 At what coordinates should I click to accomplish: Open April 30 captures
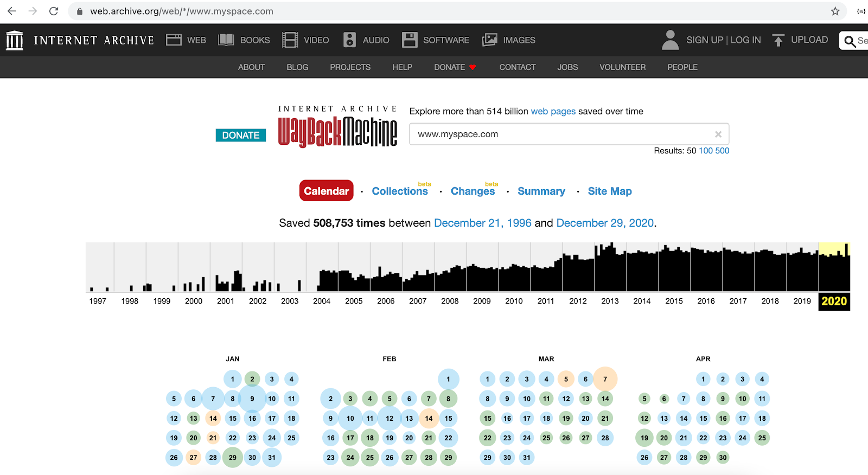723,457
